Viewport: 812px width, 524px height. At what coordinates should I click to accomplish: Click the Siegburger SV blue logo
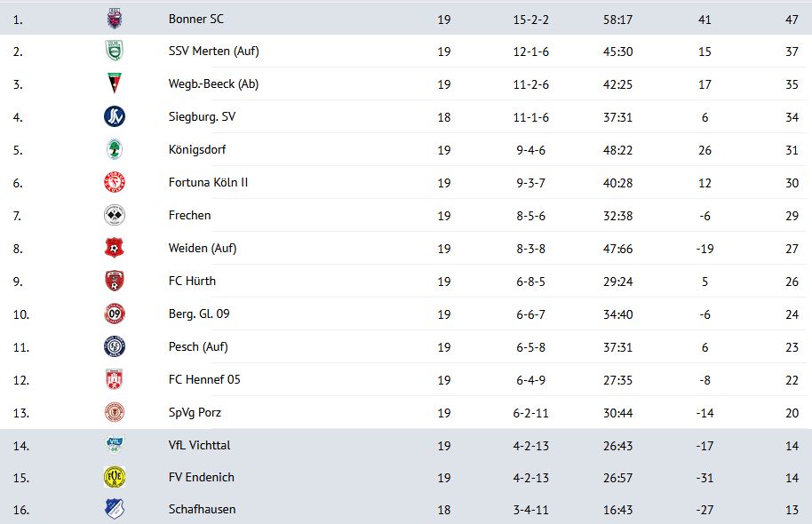point(114,116)
